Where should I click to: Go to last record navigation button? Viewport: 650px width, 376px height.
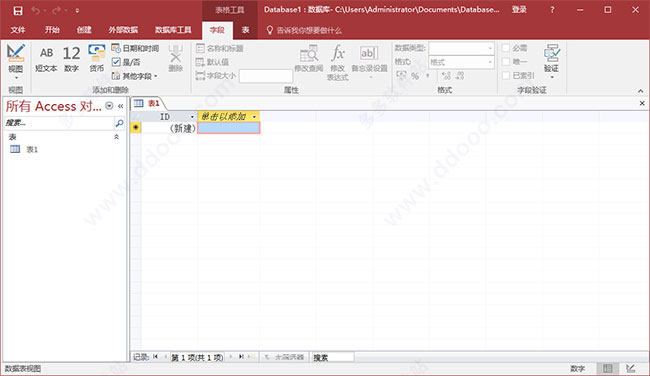[241, 357]
